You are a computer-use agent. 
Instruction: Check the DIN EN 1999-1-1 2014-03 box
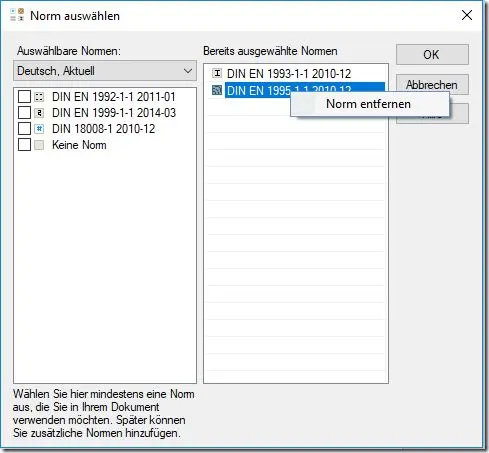click(24, 113)
